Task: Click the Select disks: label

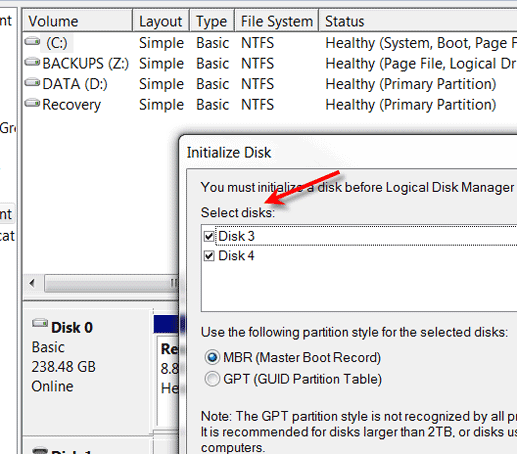Action: pos(238,212)
